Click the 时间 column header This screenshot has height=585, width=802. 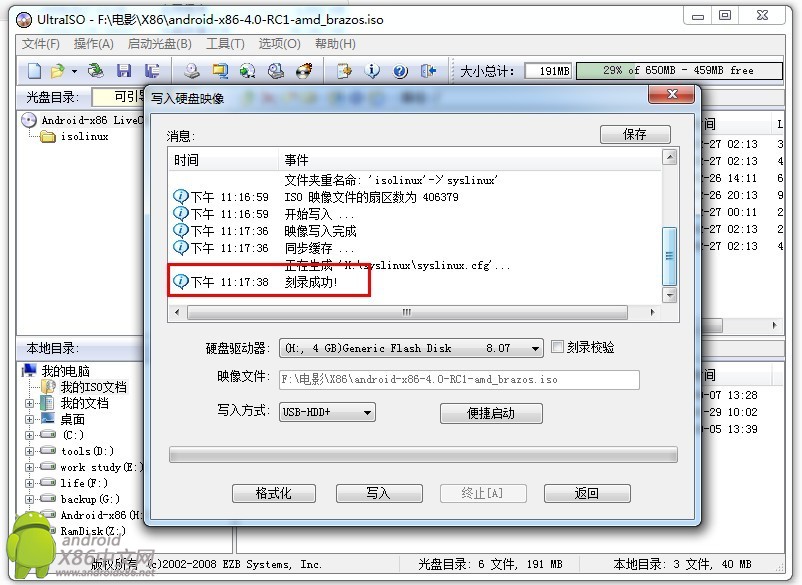point(223,160)
